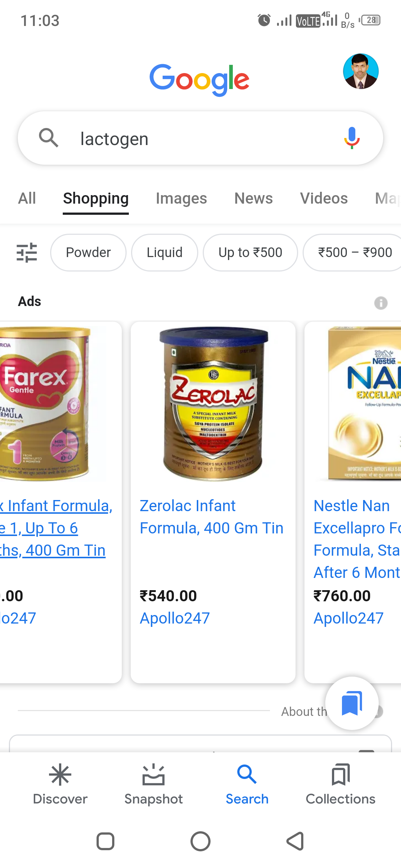This screenshot has width=401, height=868.
Task: Tap the lactogen search text field
Action: click(200, 139)
